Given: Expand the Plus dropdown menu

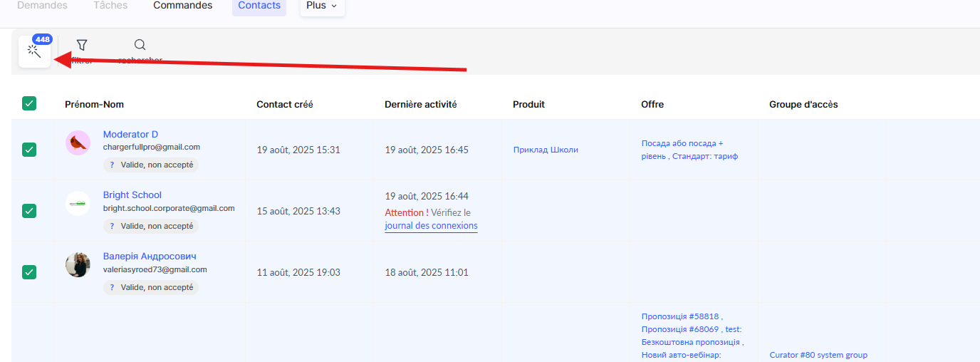Looking at the screenshot, I should (x=322, y=6).
